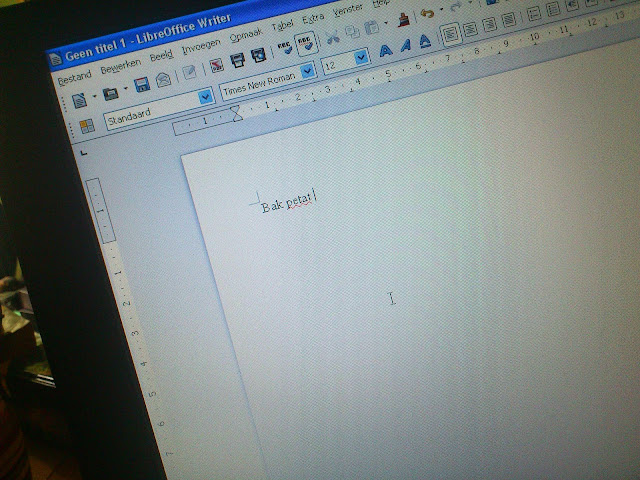Create a new document with the New icon
Image resolution: width=640 pixels, height=480 pixels.
click(x=79, y=100)
